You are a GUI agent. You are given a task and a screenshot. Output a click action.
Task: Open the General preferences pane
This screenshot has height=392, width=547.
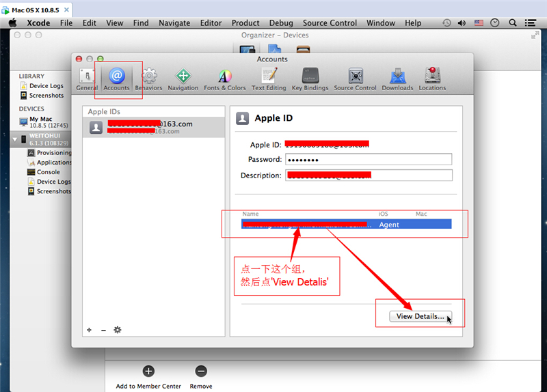pyautogui.click(x=87, y=79)
